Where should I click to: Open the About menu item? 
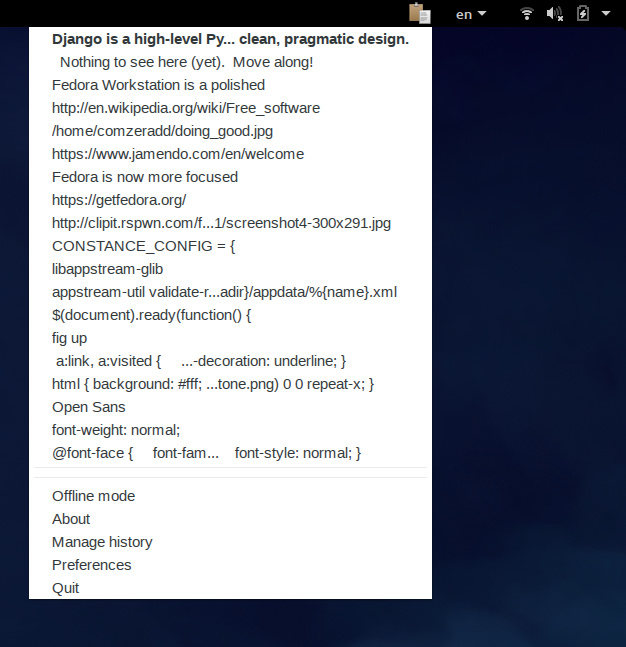point(230,519)
